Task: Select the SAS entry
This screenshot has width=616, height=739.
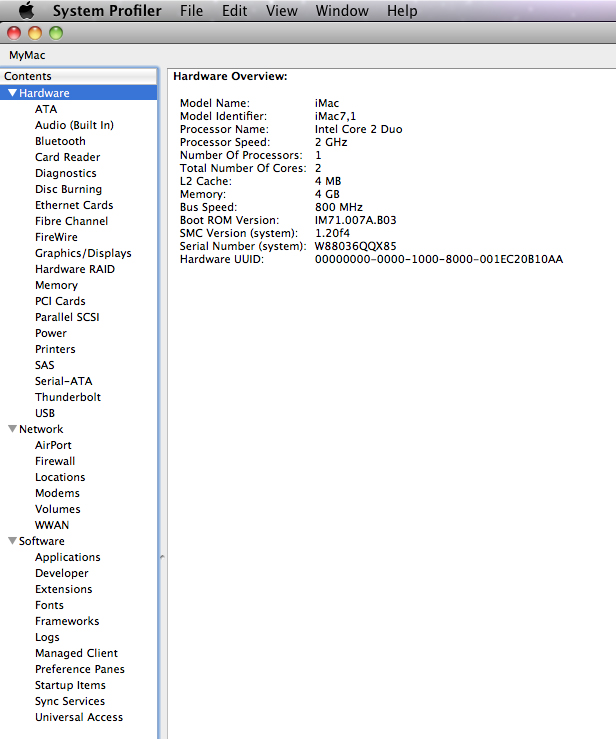Action: [x=44, y=365]
